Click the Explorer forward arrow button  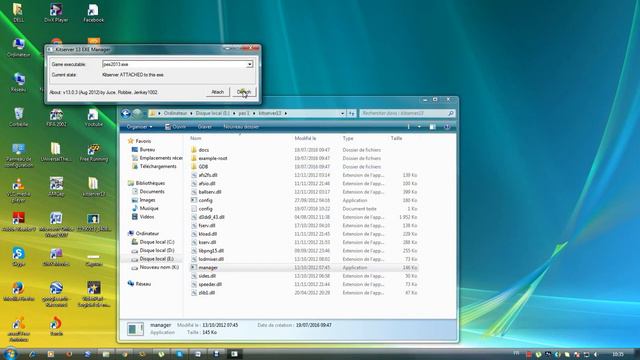pyautogui.click(x=137, y=113)
